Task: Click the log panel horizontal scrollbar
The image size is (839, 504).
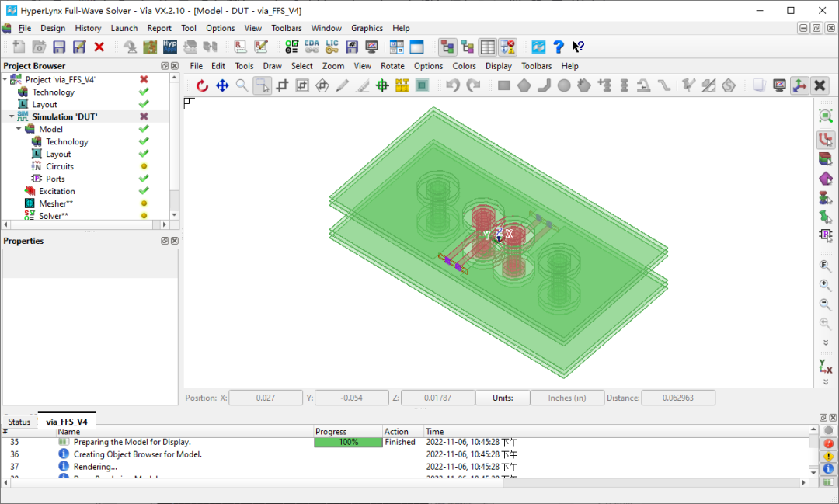Action: click(405, 482)
